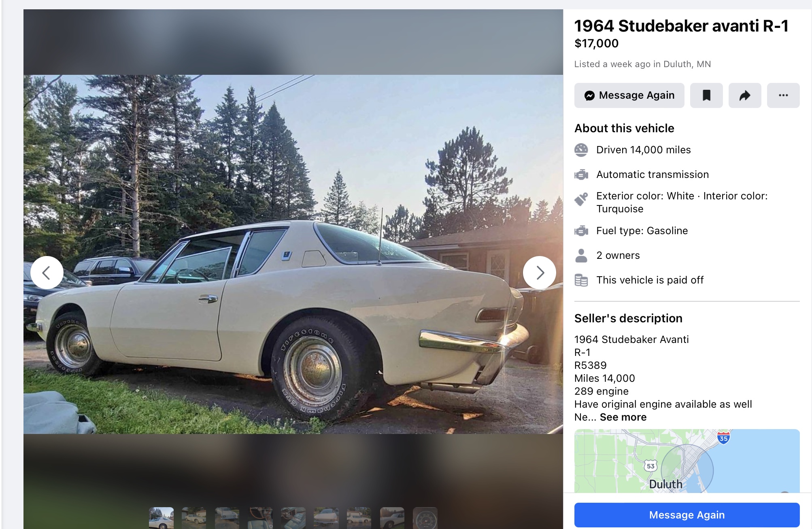The height and width of the screenshot is (529, 812).
Task: Click the gray Message Again button
Action: tap(629, 95)
